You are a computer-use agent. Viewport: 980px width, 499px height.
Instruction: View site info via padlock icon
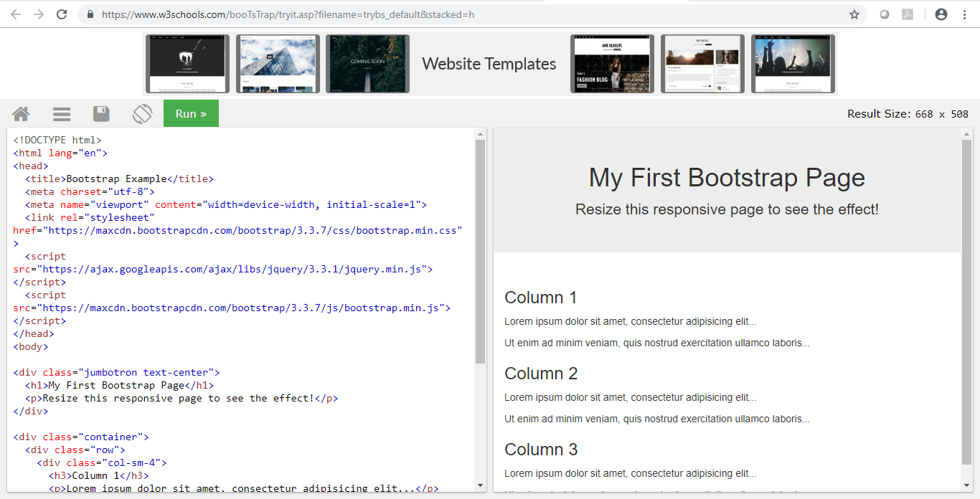(90, 14)
